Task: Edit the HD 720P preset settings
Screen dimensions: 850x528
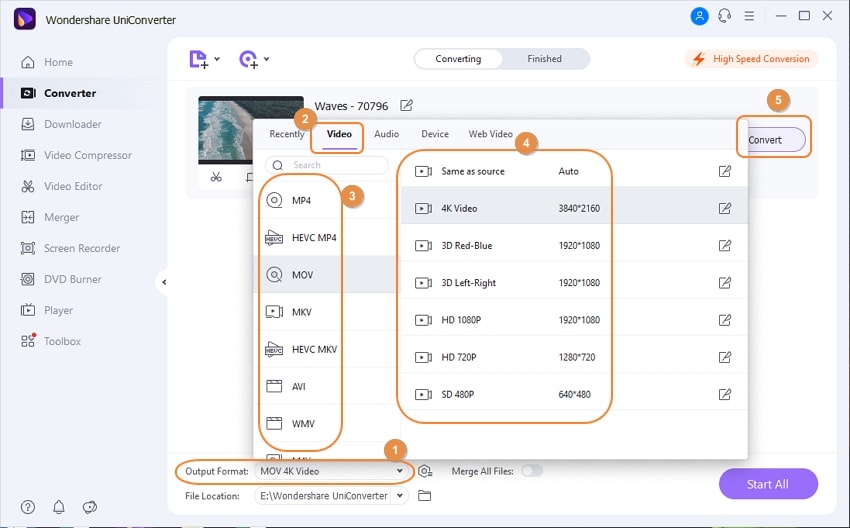Action: click(x=725, y=357)
